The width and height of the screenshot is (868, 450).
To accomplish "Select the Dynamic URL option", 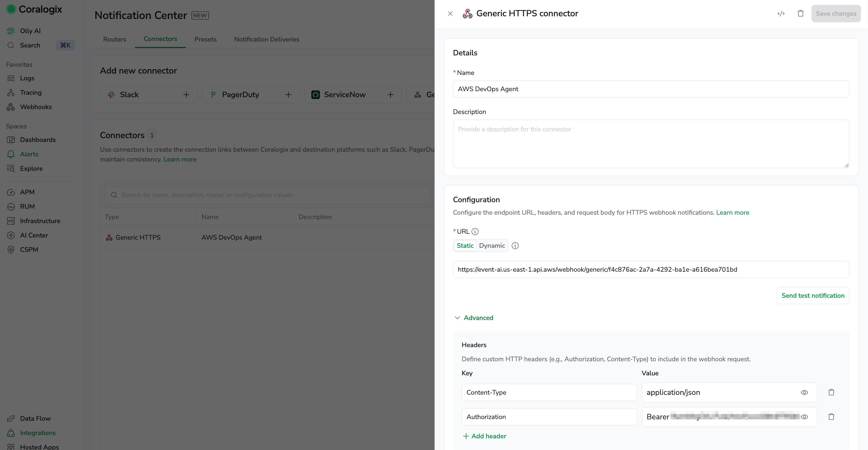I will point(492,246).
